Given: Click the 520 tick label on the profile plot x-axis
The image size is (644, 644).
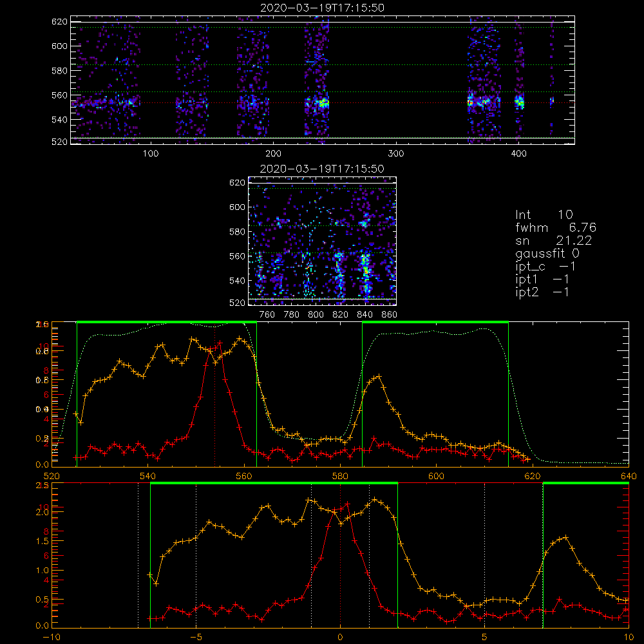Looking at the screenshot, I should [x=52, y=476].
